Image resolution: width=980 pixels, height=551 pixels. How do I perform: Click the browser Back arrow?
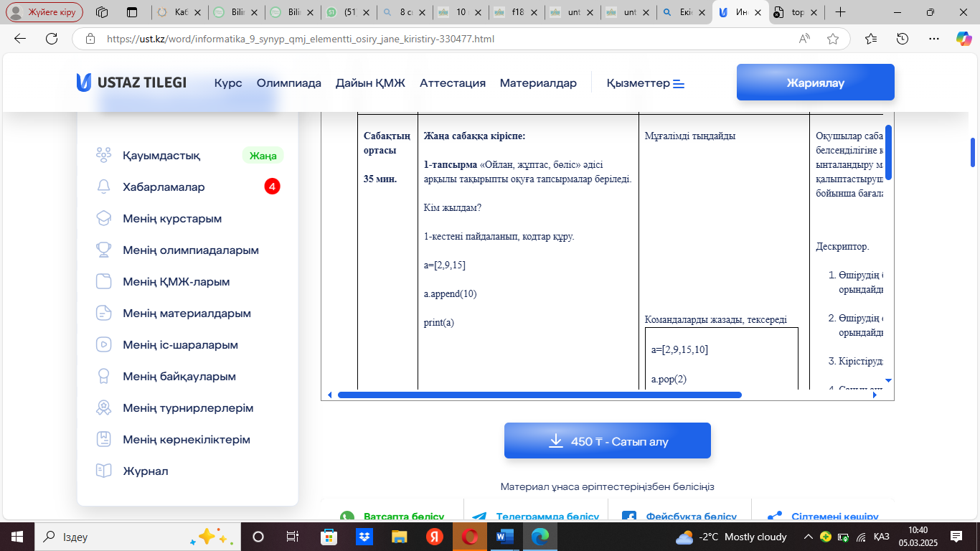[20, 39]
